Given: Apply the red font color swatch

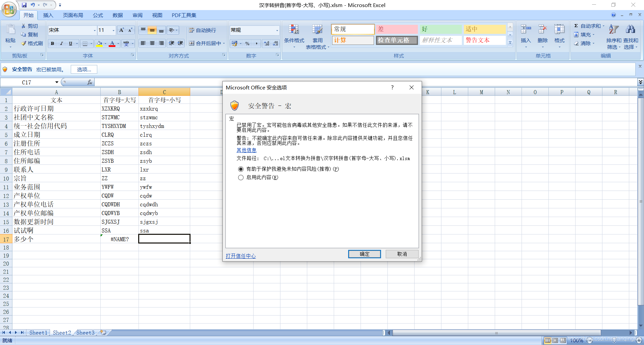Looking at the screenshot, I should (x=112, y=44).
